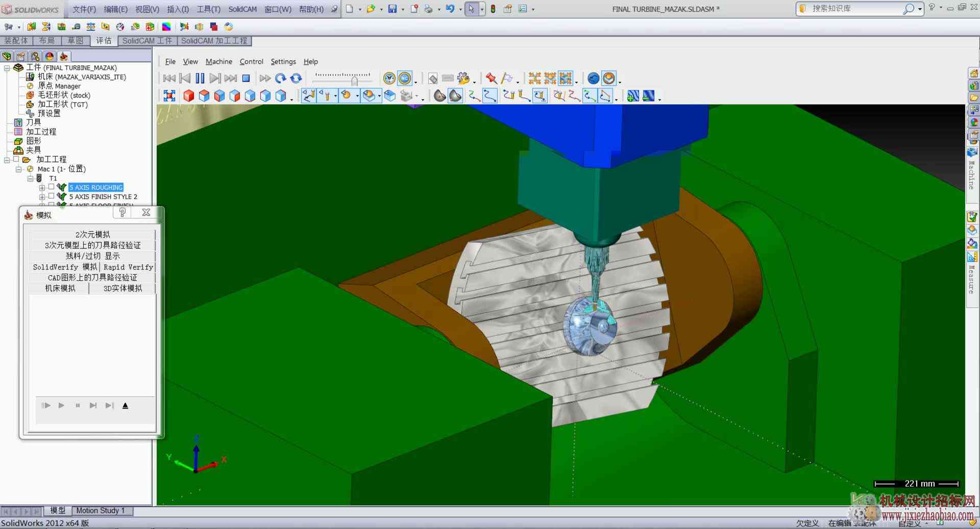Switch to the Motion Study 1 tab
This screenshot has height=529, width=980.
(101, 510)
